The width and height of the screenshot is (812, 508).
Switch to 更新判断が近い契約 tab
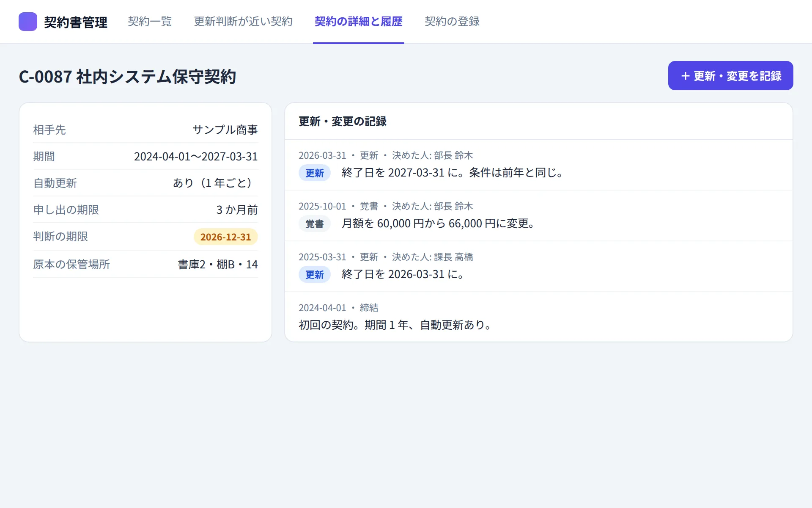click(243, 22)
